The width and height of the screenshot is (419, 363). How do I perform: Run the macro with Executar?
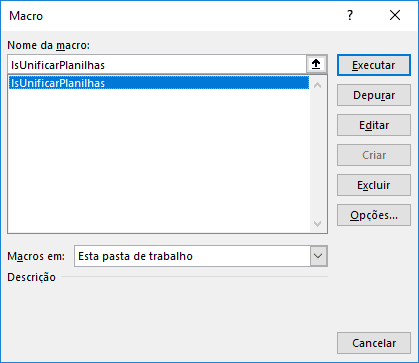(x=374, y=65)
